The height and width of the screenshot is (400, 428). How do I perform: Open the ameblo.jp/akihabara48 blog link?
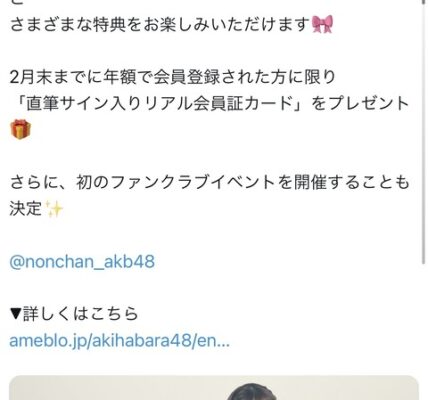pos(120,341)
